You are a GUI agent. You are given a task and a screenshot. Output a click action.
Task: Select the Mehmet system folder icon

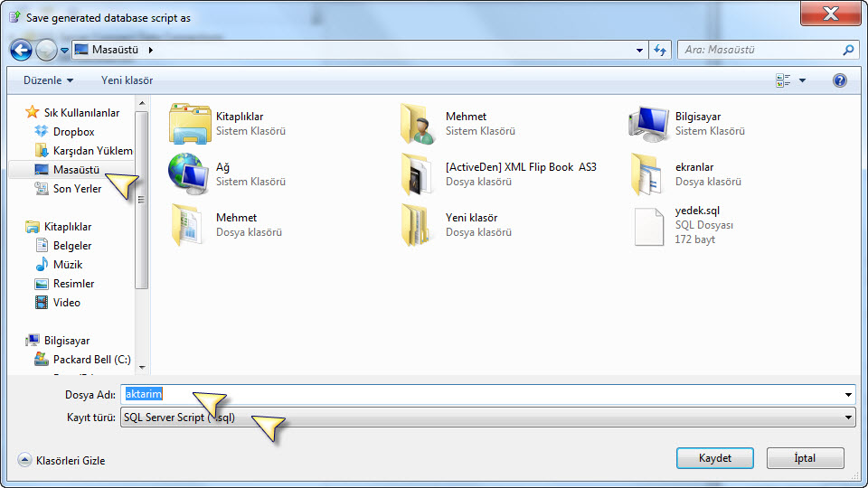(420, 124)
